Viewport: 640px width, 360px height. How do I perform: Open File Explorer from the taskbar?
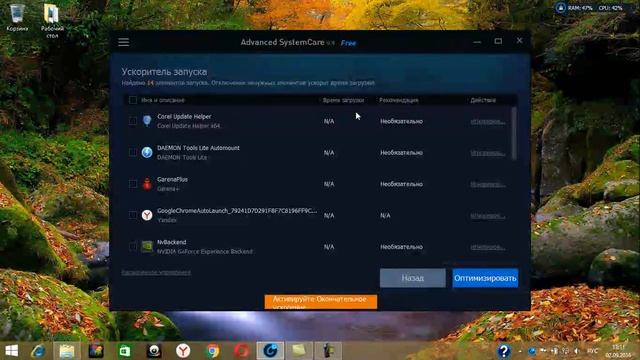click(67, 351)
